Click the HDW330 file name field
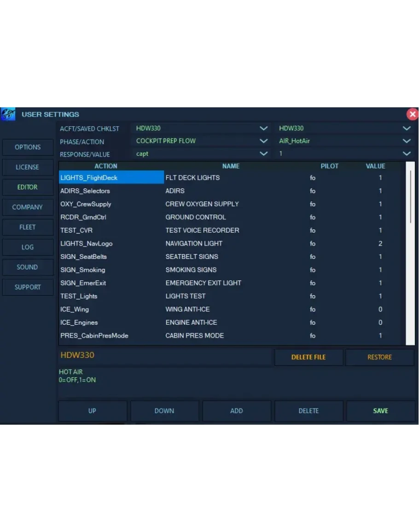The width and height of the screenshot is (419, 532). 165,356
